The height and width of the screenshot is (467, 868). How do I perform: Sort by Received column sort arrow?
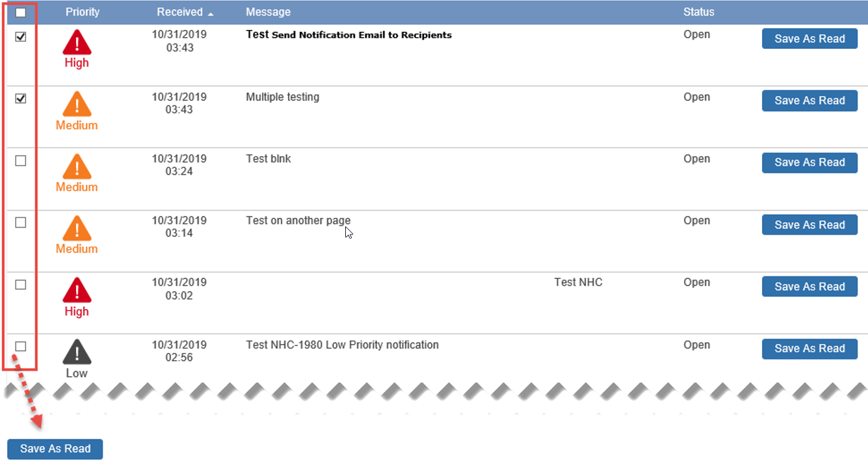[x=211, y=14]
